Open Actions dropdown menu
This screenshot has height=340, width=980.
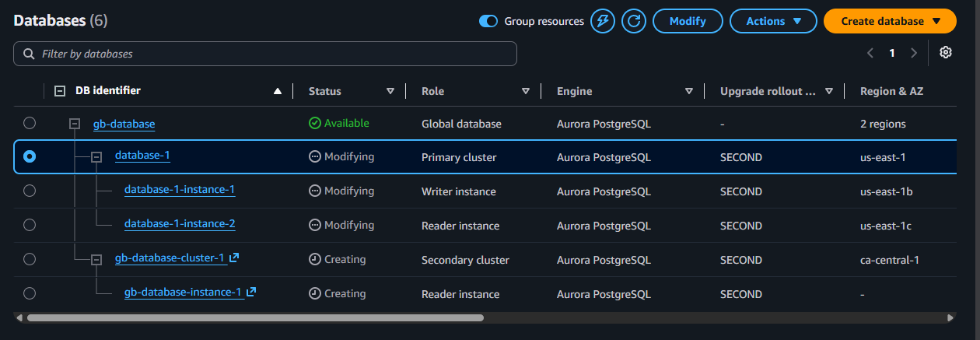[773, 21]
